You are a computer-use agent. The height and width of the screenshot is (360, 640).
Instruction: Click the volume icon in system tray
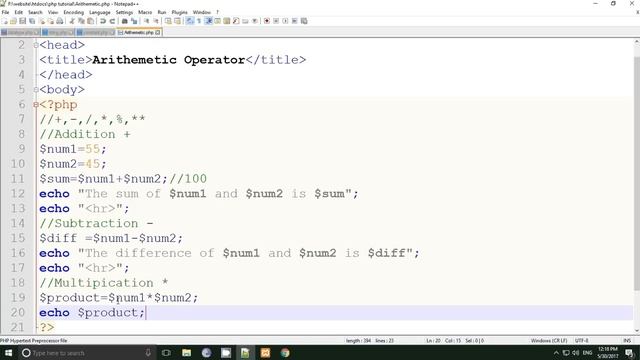click(x=576, y=353)
